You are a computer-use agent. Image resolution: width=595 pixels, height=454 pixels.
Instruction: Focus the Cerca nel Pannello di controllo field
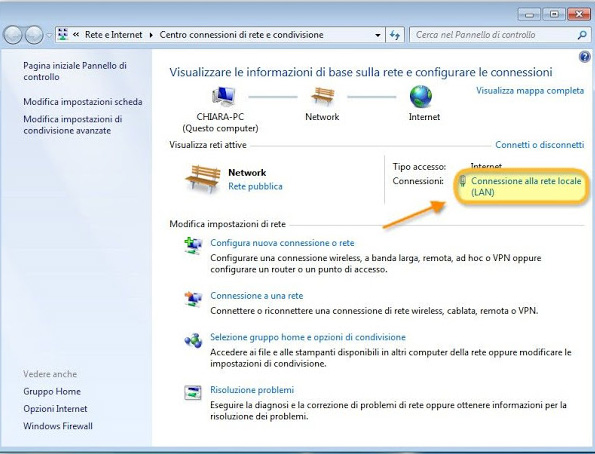point(493,35)
